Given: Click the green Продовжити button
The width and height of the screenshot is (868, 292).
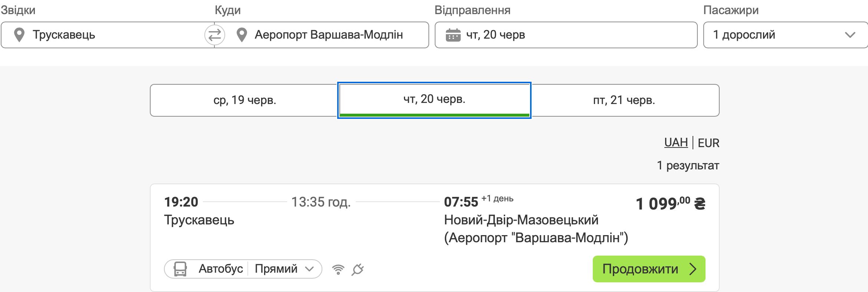Looking at the screenshot, I should point(649,269).
